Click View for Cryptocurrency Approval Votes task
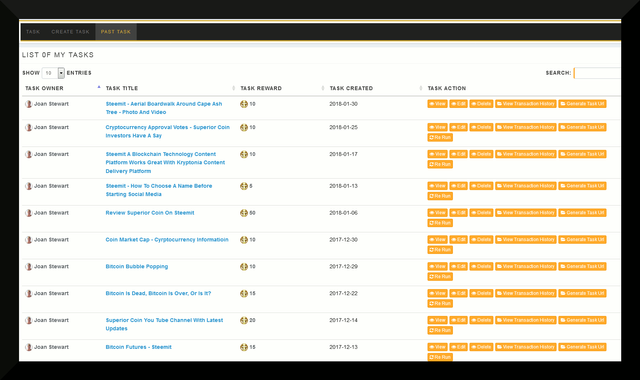The height and width of the screenshot is (380, 640). [437, 127]
